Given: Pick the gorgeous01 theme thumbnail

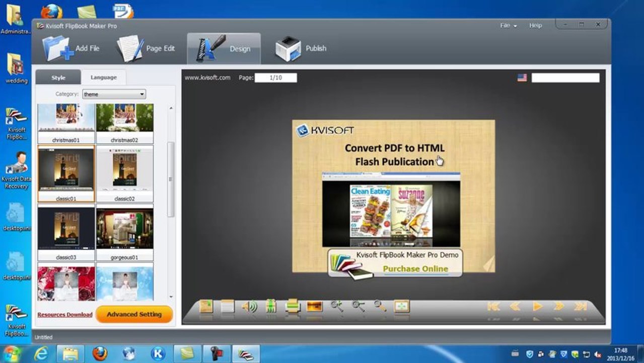Looking at the screenshot, I should (125, 232).
